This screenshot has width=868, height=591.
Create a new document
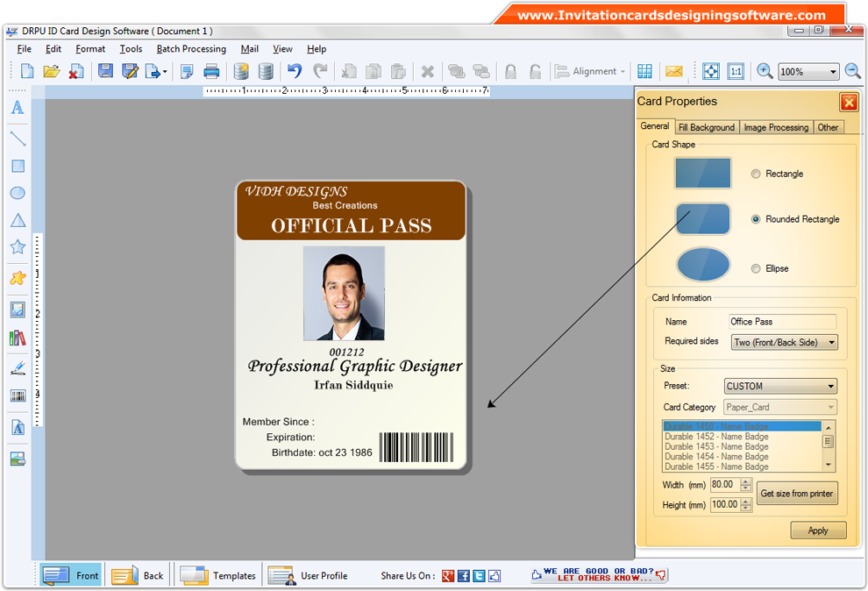pos(26,71)
